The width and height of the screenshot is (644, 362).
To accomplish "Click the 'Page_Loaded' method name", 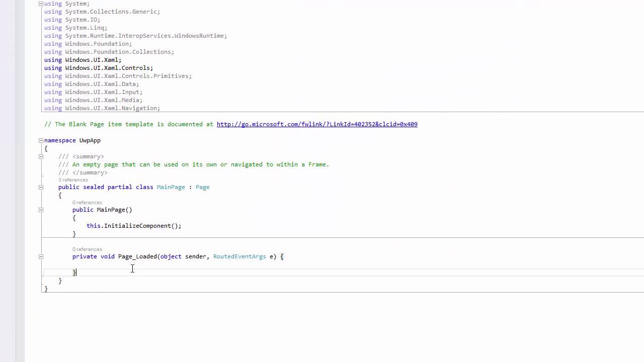I will 137,256.
